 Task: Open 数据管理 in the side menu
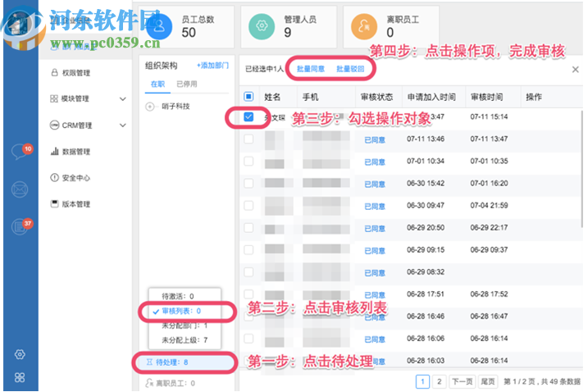click(76, 152)
